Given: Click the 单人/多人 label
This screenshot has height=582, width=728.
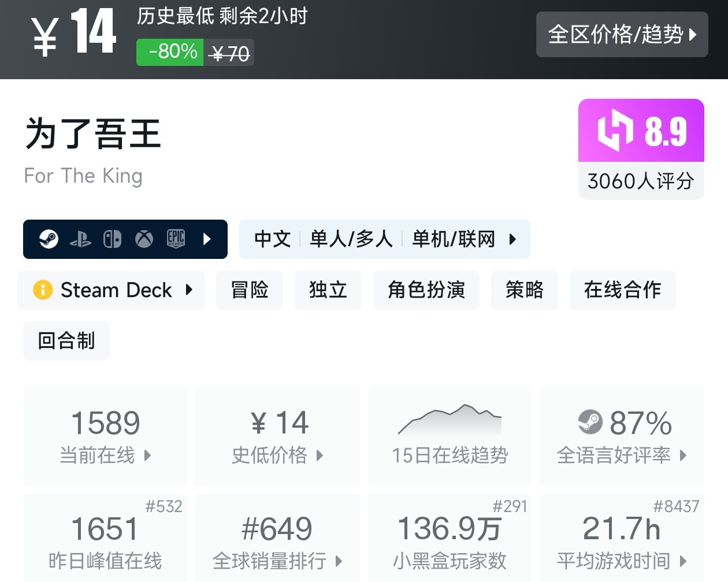Looking at the screenshot, I should 351,239.
